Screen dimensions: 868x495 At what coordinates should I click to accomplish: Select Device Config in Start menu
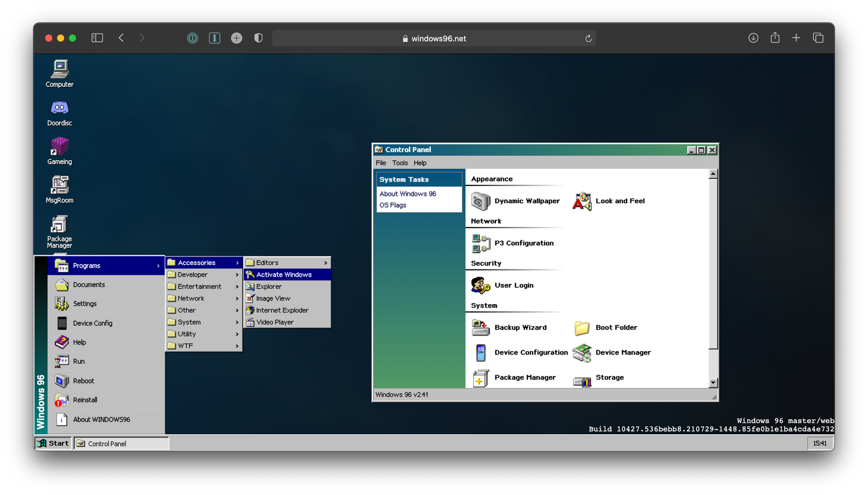point(106,323)
